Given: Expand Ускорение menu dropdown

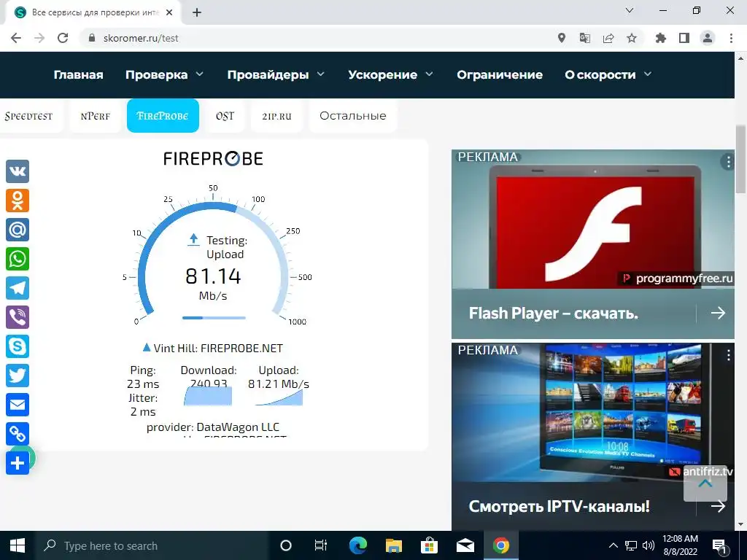Looking at the screenshot, I should [x=429, y=74].
